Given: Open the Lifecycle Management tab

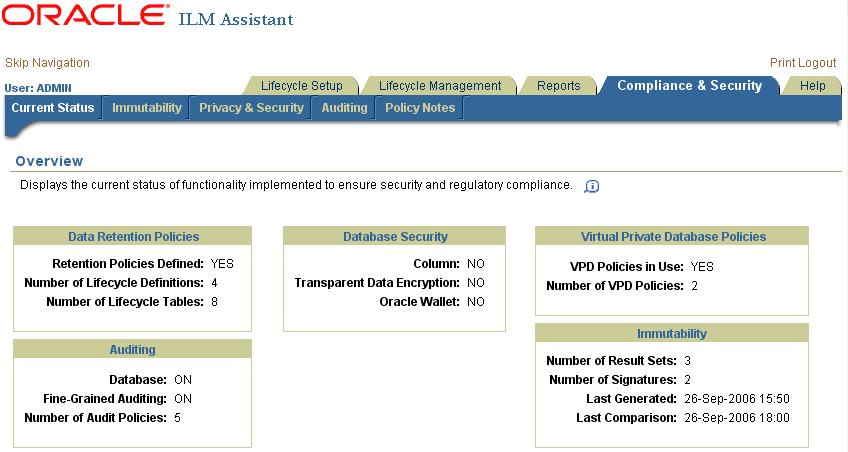Looking at the screenshot, I should click(440, 86).
